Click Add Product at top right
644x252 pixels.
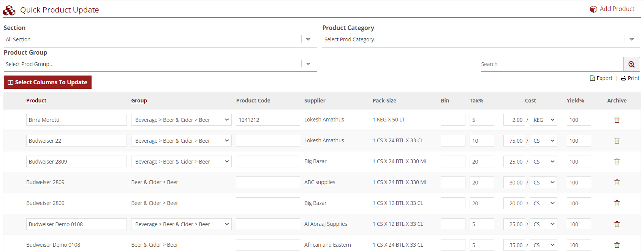(x=612, y=9)
